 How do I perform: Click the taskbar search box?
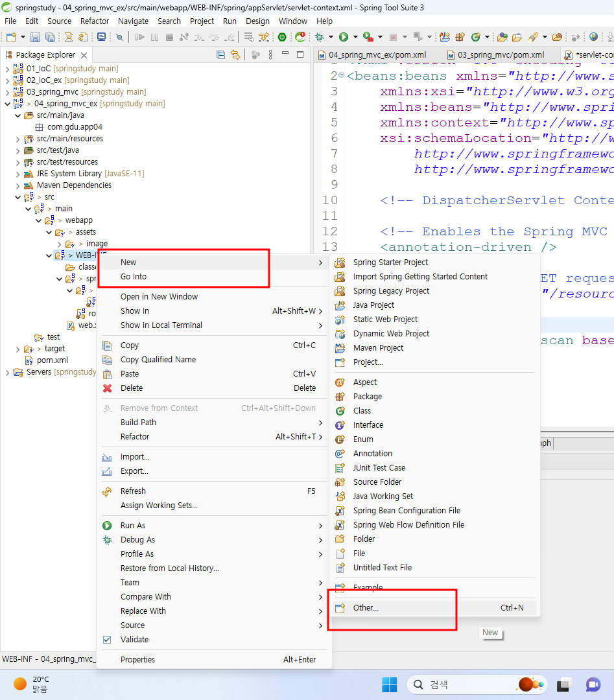(x=477, y=684)
